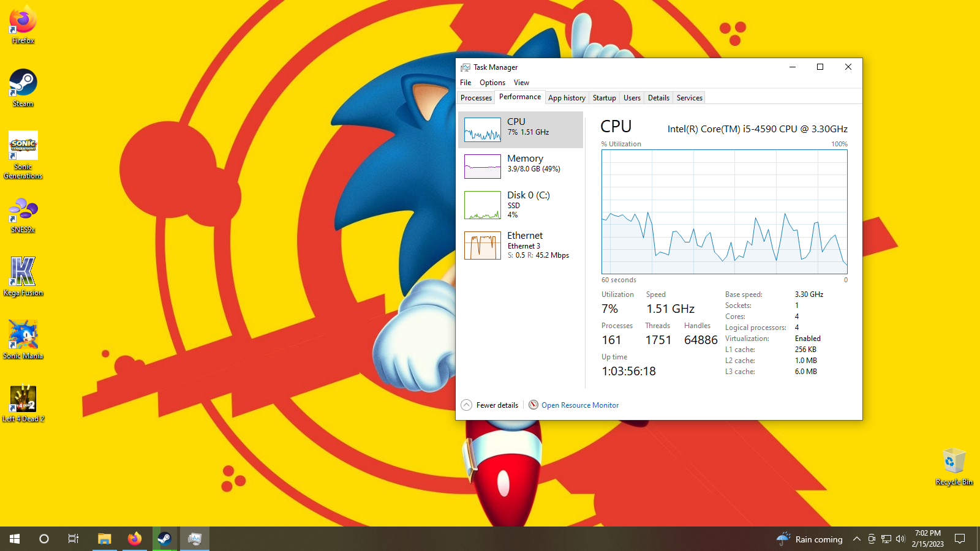
Task: Switch to the App history tab
Action: coord(567,98)
